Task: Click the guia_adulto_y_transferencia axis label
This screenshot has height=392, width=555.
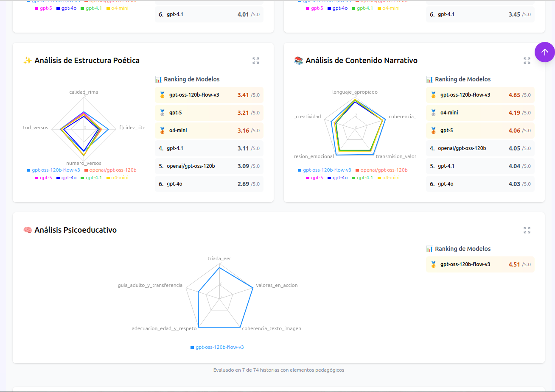Action: coord(150,285)
